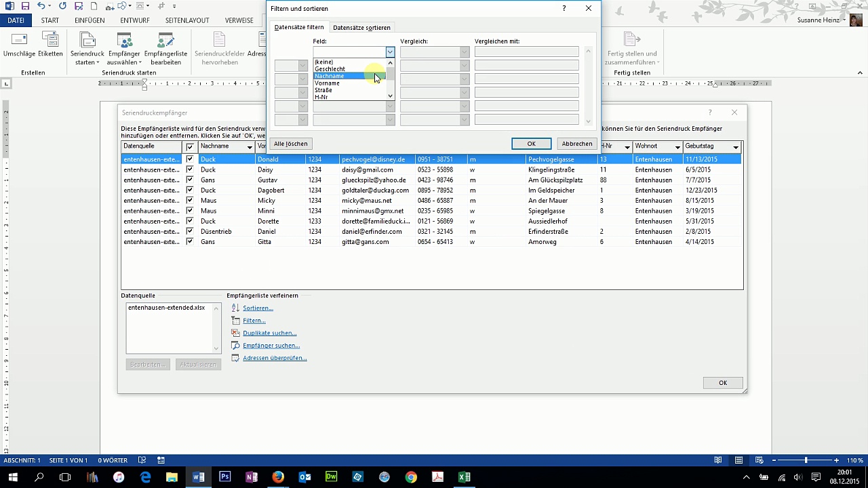Click Empfängerliste bearbeiten icon
The height and width of the screenshot is (488, 868).
pyautogui.click(x=165, y=41)
